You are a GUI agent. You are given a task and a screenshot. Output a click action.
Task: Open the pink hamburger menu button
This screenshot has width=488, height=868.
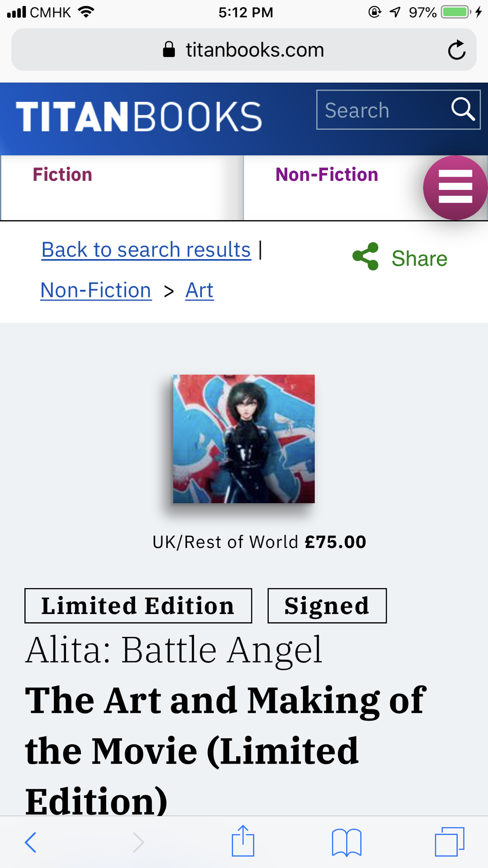(x=455, y=187)
